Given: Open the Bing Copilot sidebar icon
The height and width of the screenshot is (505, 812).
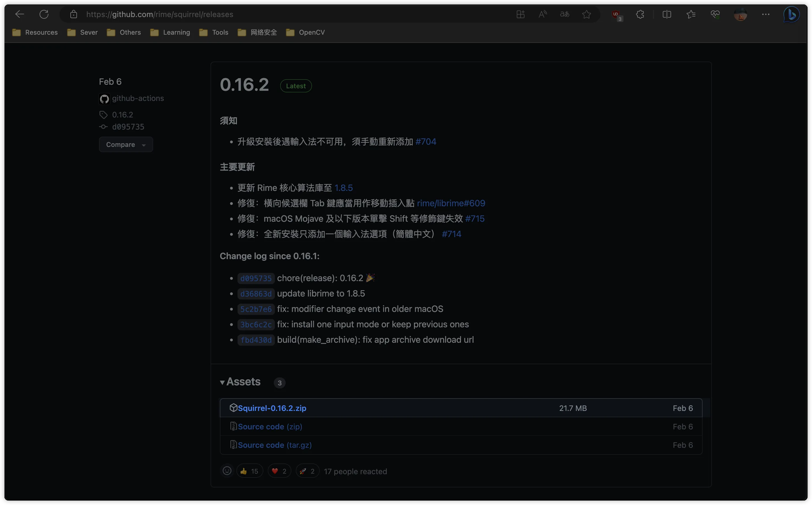Looking at the screenshot, I should click(x=791, y=14).
